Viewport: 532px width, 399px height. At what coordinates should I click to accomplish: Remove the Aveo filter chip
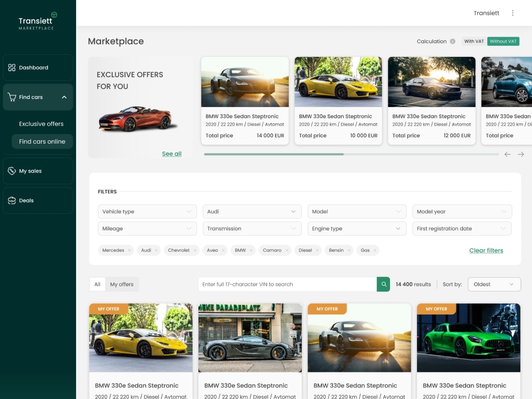[x=223, y=251]
